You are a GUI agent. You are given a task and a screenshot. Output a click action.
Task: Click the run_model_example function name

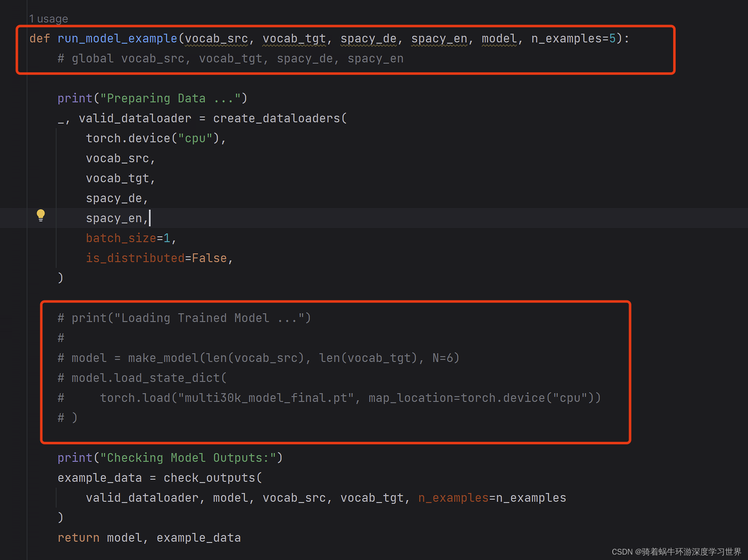coord(117,39)
